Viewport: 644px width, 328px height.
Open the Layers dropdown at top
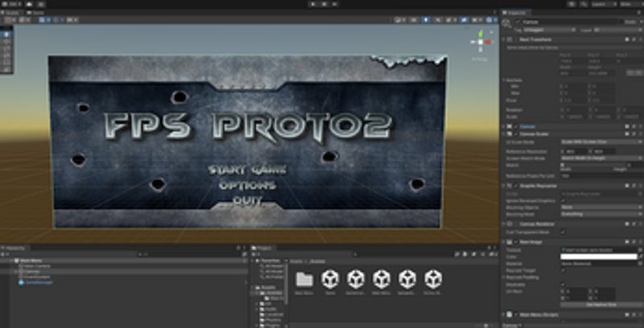tap(603, 4)
